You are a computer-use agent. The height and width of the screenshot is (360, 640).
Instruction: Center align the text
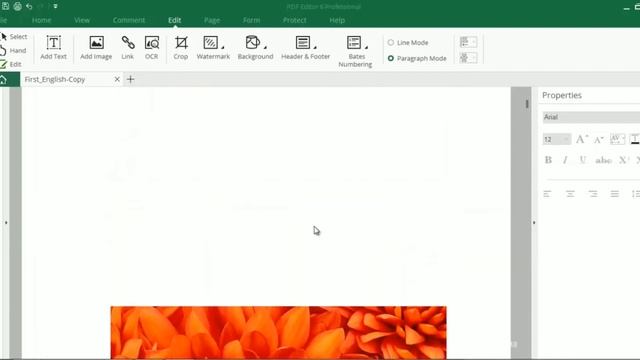click(570, 194)
